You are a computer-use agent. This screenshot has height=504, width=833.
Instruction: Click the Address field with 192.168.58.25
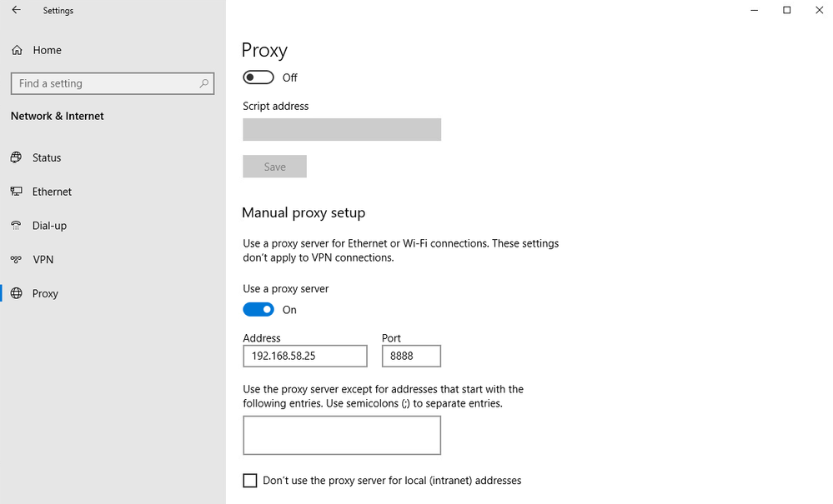coord(305,356)
